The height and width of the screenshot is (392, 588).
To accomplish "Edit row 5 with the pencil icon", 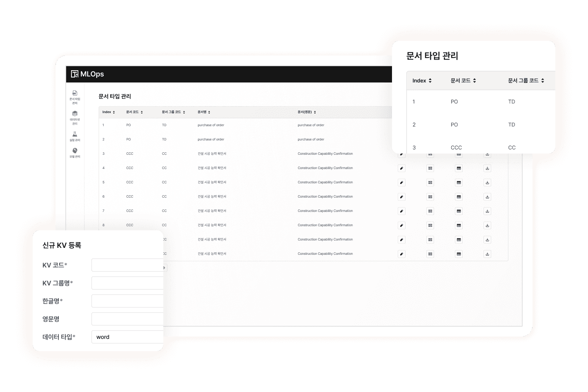I will point(402,183).
